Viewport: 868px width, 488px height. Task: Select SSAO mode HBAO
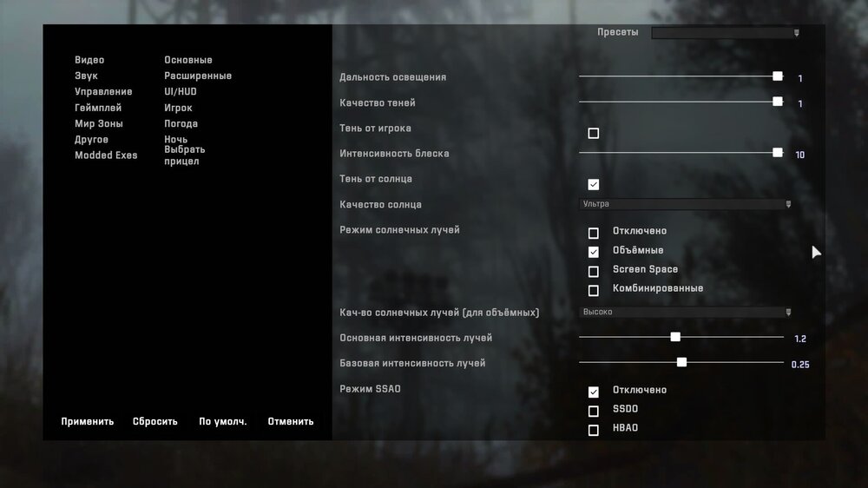point(594,430)
